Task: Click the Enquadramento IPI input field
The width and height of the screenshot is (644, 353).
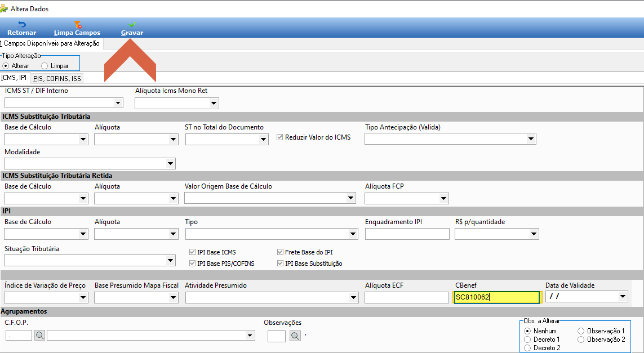Action: 407,234
